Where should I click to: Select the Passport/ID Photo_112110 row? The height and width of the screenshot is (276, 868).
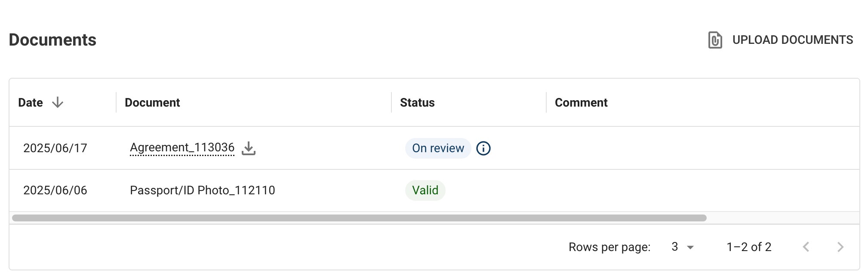coord(202,190)
